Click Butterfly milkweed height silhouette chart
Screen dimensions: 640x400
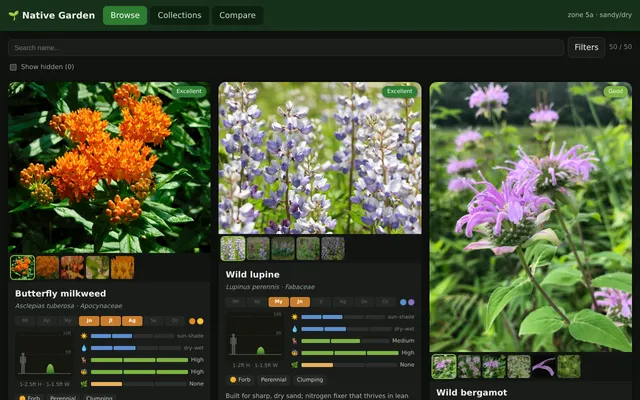pyautogui.click(x=44, y=356)
